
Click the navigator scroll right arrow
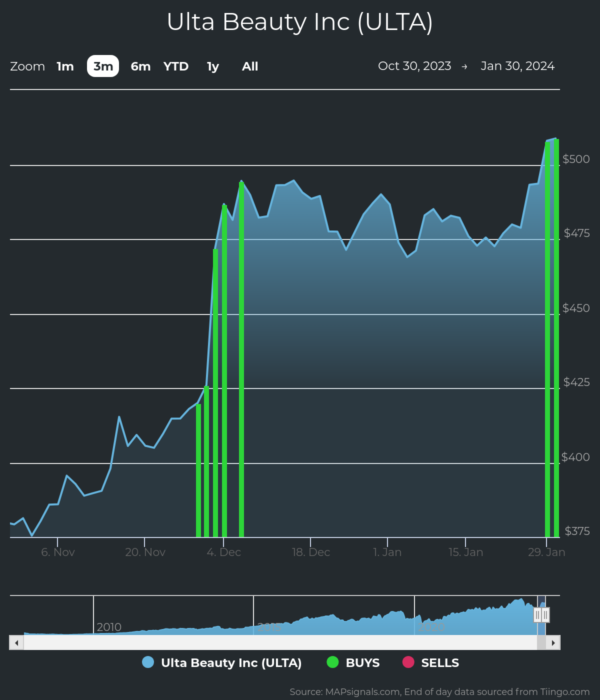[553, 642]
